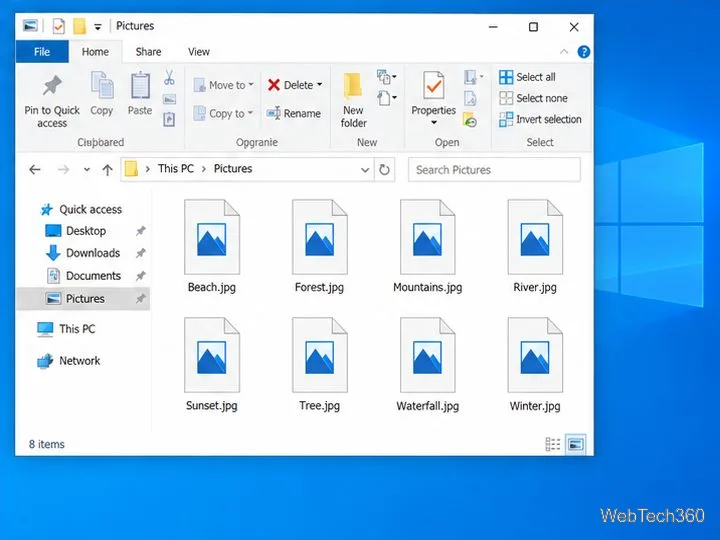Select the Beach.jpg file
This screenshot has height=540, width=720.
point(212,246)
